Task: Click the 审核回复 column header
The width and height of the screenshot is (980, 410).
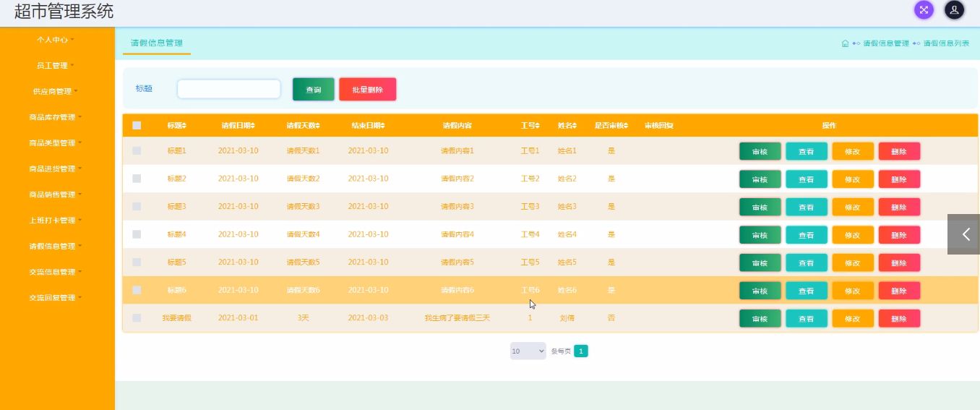Action: tap(659, 126)
